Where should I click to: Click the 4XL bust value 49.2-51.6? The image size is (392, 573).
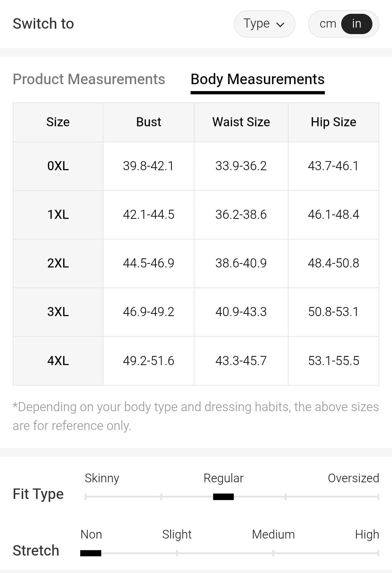point(148,361)
